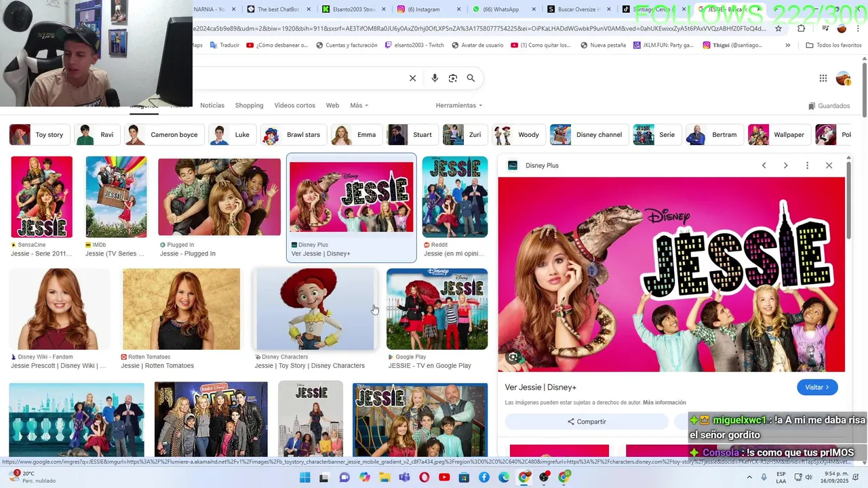Open OBS Studio from the taskbar
The width and height of the screenshot is (868, 488).
pyautogui.click(x=544, y=477)
